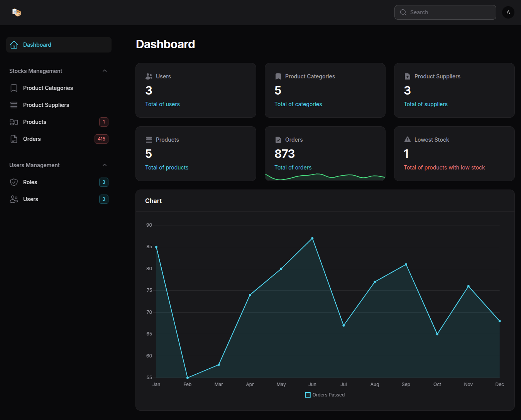Collapse the Users Management section
The width and height of the screenshot is (521, 420).
[x=105, y=165]
